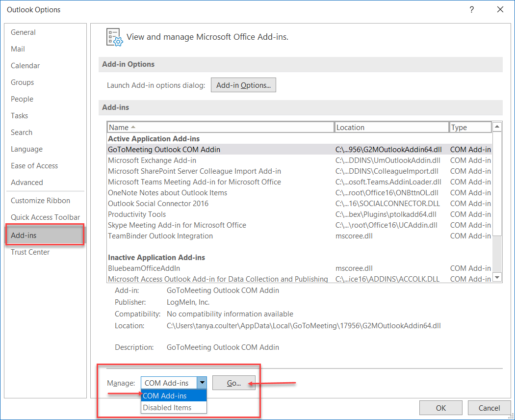
Task: Expand the Manage dropdown arrow
Action: pos(202,383)
